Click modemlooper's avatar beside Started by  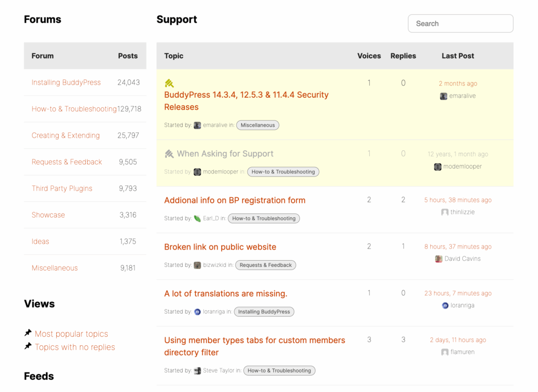[x=196, y=172]
